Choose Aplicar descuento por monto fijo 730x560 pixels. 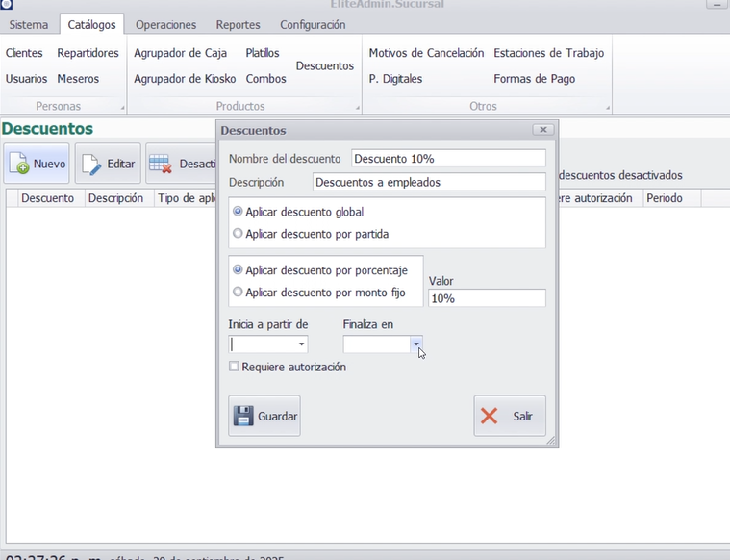[238, 292]
